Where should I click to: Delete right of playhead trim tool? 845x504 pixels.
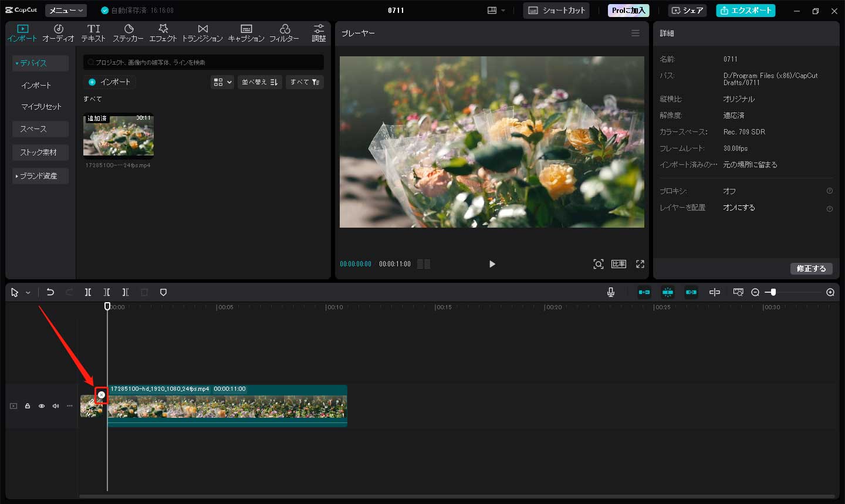click(126, 292)
